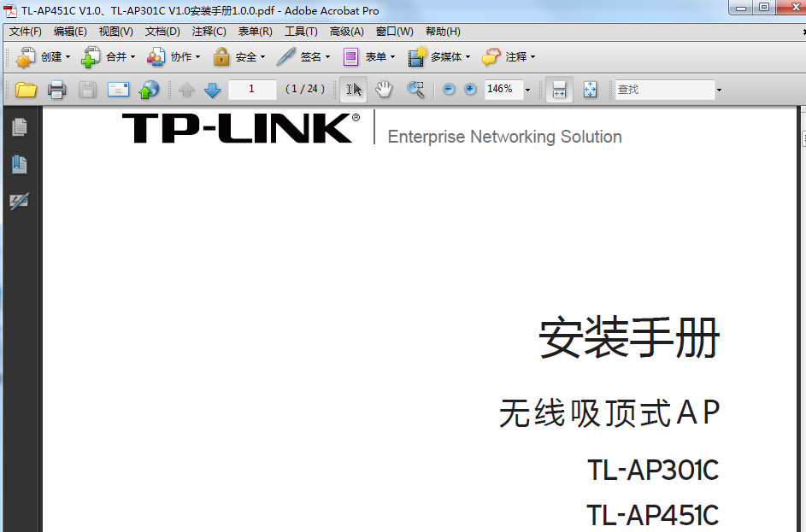
Task: Click the TL-AP301C model text
Action: point(653,470)
